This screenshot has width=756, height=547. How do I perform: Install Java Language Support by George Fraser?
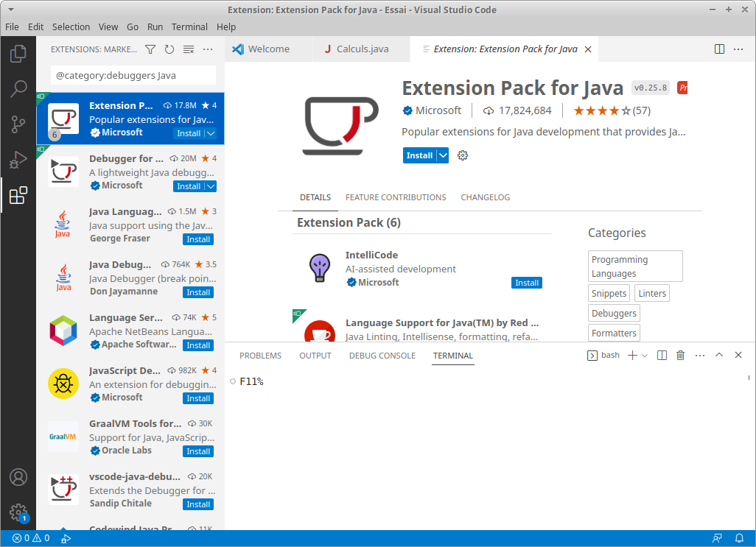tap(198, 239)
